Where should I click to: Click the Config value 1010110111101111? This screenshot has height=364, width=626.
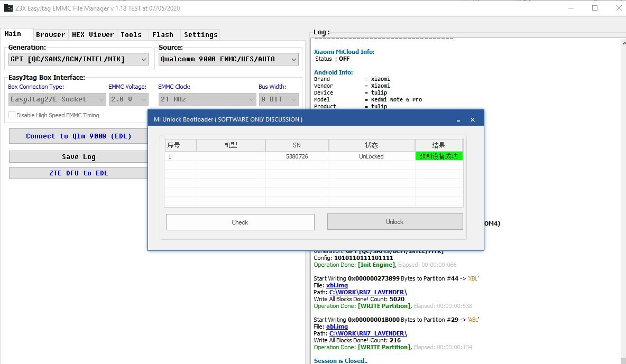(364, 258)
